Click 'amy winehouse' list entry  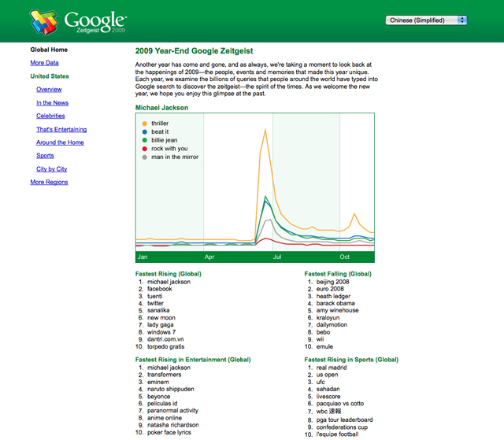tap(338, 310)
